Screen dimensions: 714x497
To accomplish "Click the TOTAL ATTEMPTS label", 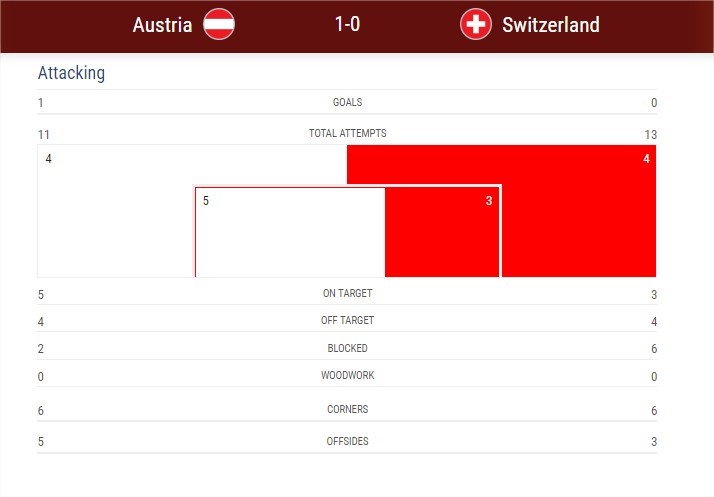I will pyautogui.click(x=347, y=133).
